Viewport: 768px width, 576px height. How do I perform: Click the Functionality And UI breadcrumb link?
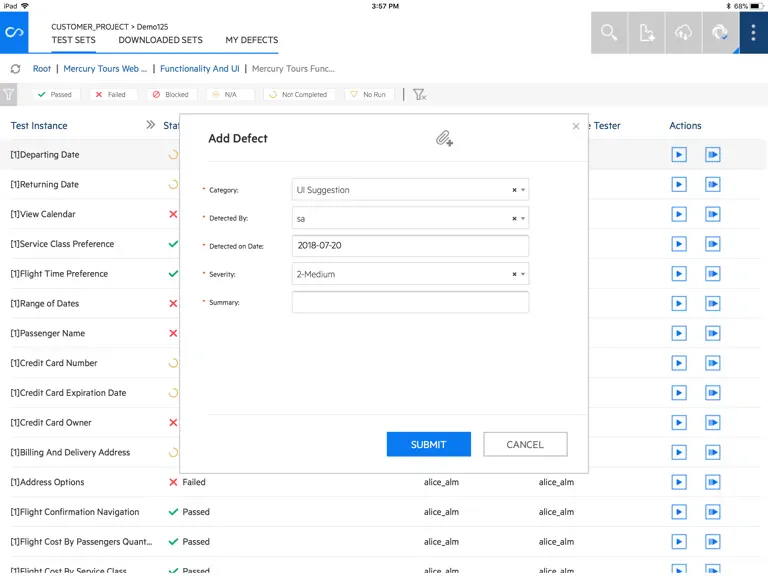(x=200, y=69)
